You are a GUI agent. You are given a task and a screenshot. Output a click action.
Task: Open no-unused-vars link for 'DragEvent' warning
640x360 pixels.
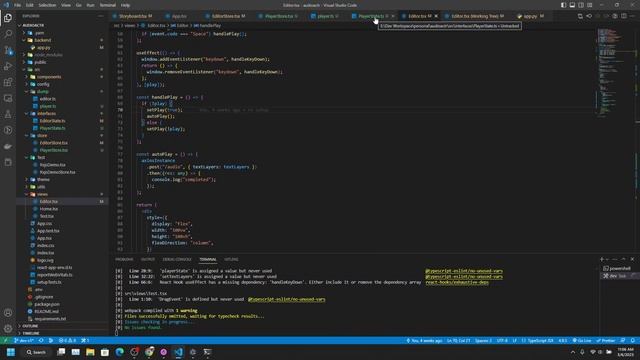287,299
